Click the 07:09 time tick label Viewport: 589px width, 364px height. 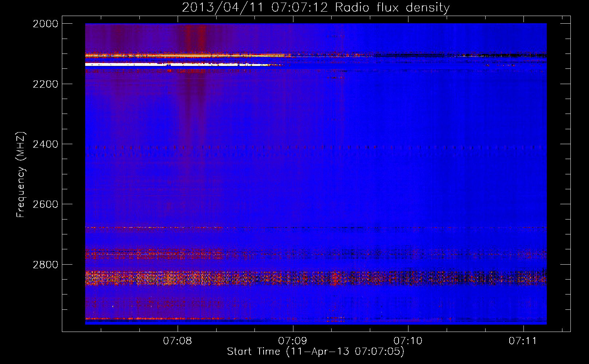click(293, 341)
